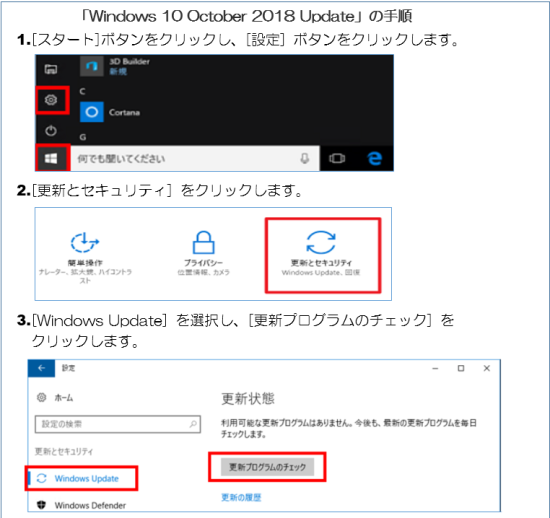The height and width of the screenshot is (518, 550).
Task: Maximize the 設定 window
Action: tap(461, 368)
